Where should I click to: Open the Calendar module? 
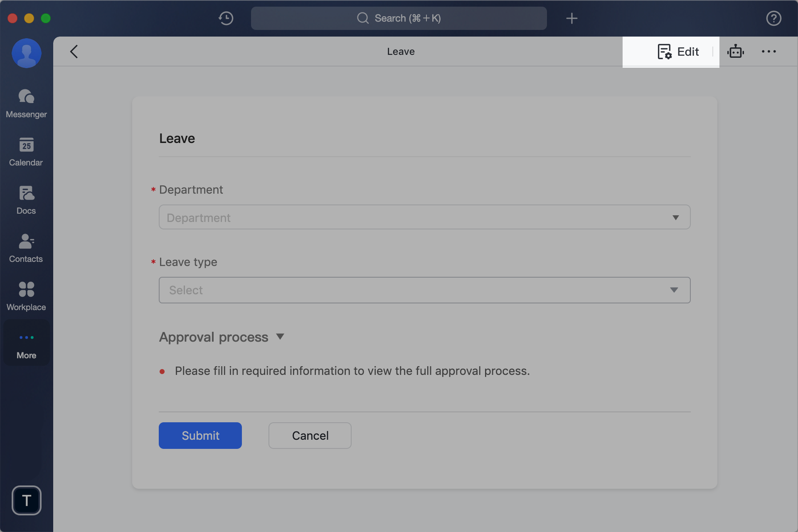[x=26, y=152]
